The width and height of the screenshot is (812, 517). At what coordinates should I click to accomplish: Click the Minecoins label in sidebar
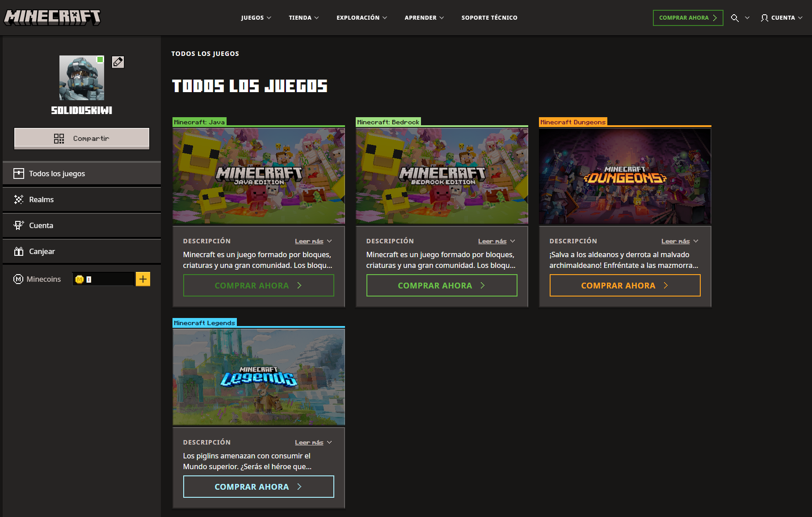coord(44,279)
